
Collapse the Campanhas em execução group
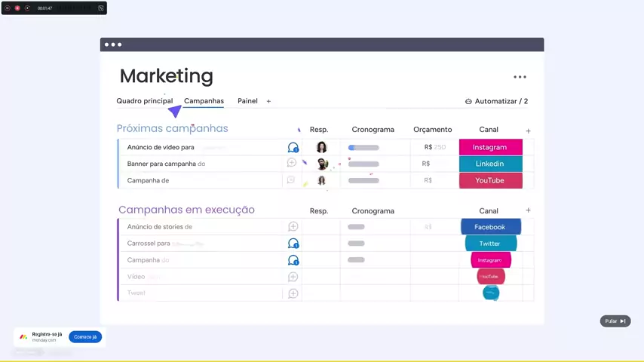pyautogui.click(x=186, y=210)
